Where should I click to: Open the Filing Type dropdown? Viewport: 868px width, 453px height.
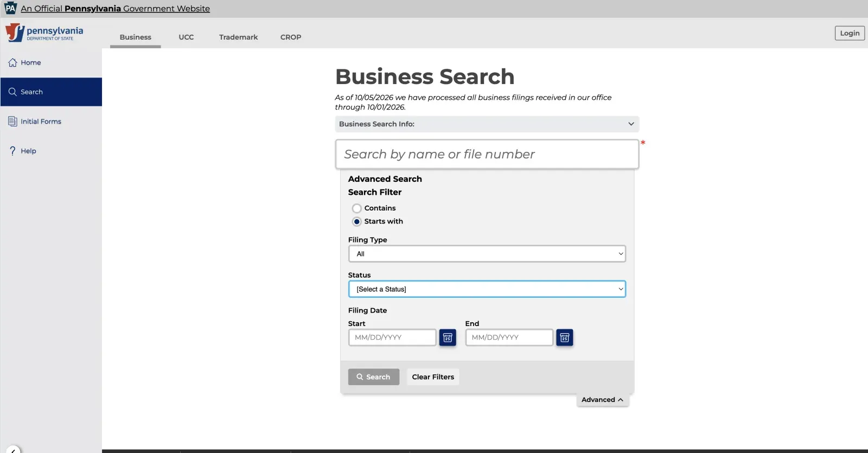click(487, 254)
